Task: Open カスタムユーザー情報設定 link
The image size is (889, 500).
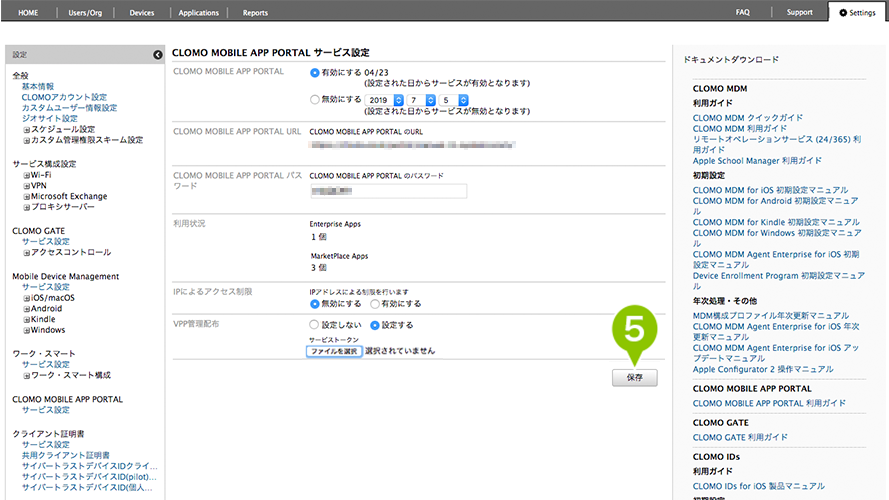Action: tap(69, 108)
